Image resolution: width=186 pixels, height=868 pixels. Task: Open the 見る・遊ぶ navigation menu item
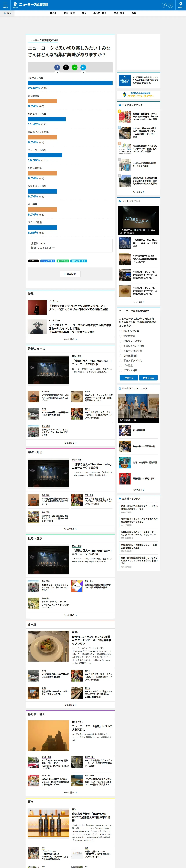click(69, 13)
